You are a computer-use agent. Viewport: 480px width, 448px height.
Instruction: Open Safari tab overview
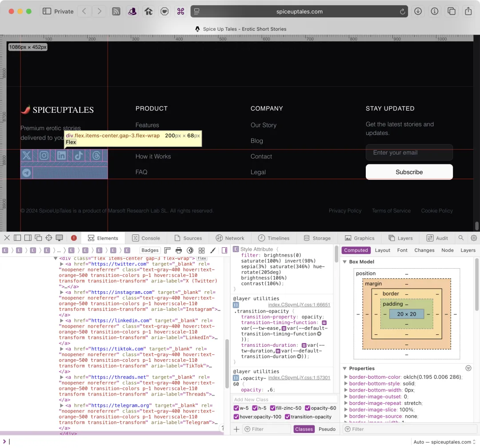(451, 11)
